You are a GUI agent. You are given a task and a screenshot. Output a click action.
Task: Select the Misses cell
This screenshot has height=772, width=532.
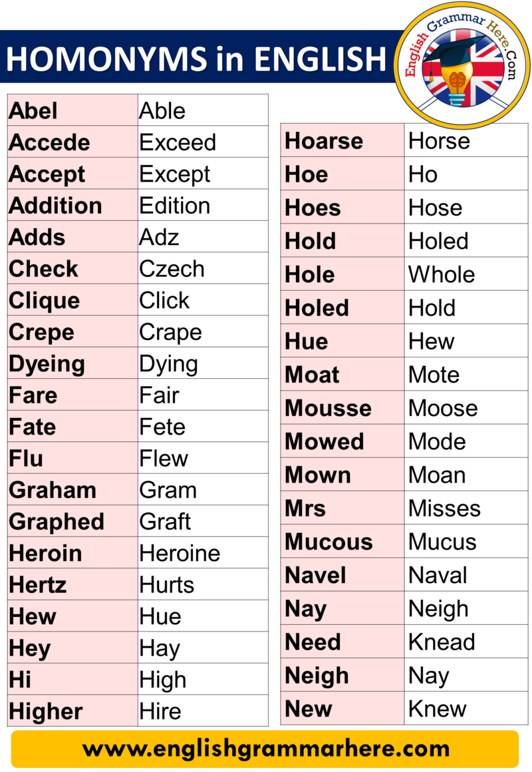point(466,508)
